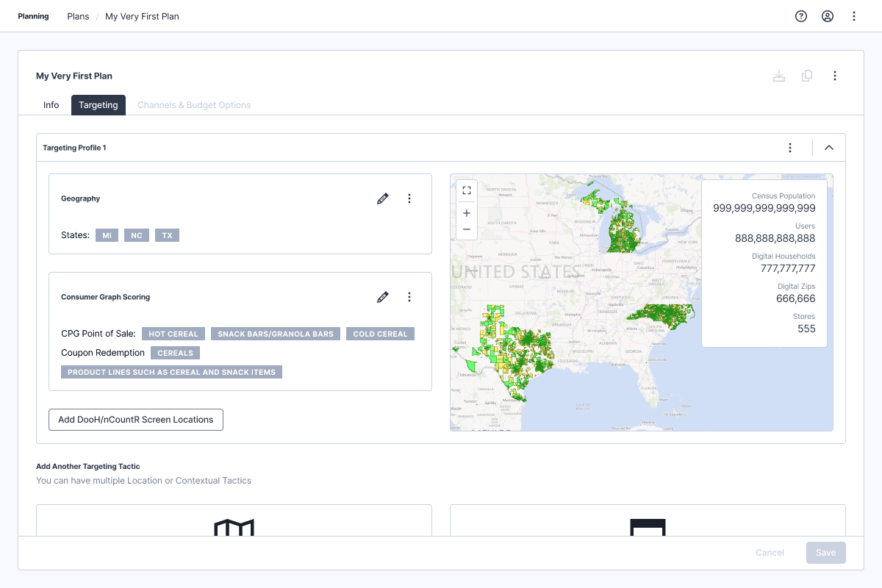Click the Planning header label

(x=33, y=16)
